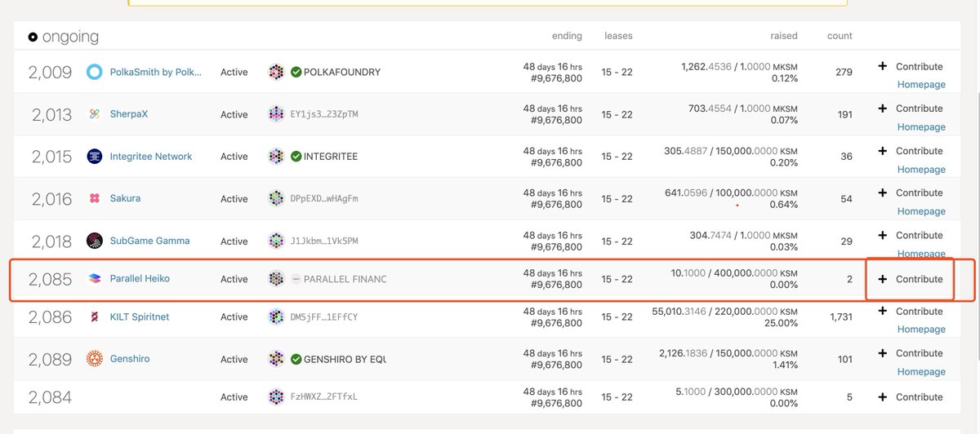This screenshot has width=980, height=434.
Task: Click the Integritee Network logo icon
Action: pos(95,157)
